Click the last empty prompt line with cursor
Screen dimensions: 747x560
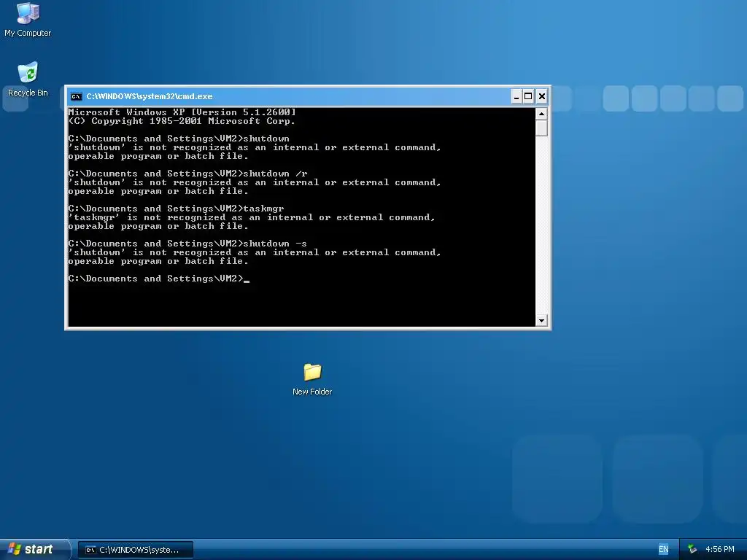click(158, 279)
